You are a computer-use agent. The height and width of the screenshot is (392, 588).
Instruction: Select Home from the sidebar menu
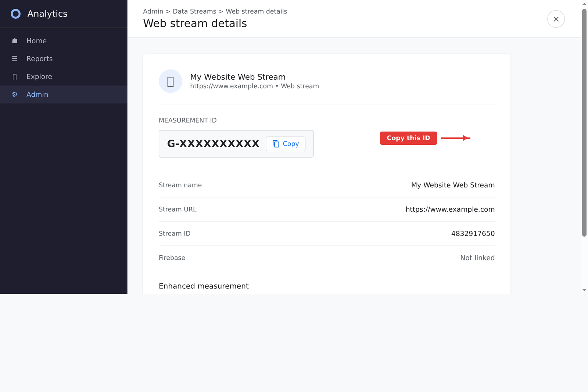click(x=36, y=41)
